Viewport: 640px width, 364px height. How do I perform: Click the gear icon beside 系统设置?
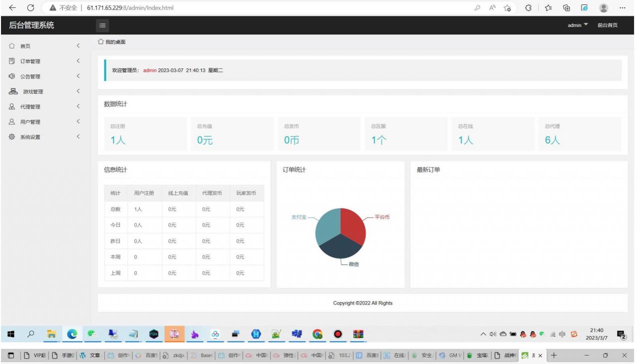pyautogui.click(x=12, y=137)
